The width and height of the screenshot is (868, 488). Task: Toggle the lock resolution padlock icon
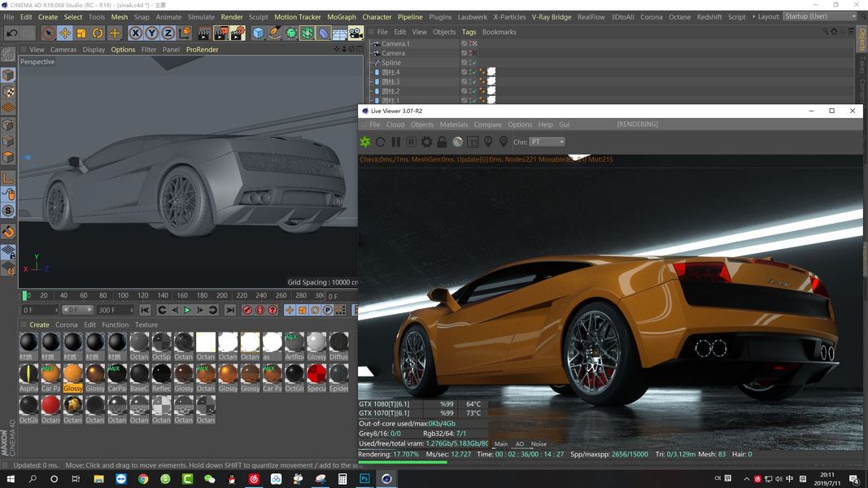[x=442, y=142]
